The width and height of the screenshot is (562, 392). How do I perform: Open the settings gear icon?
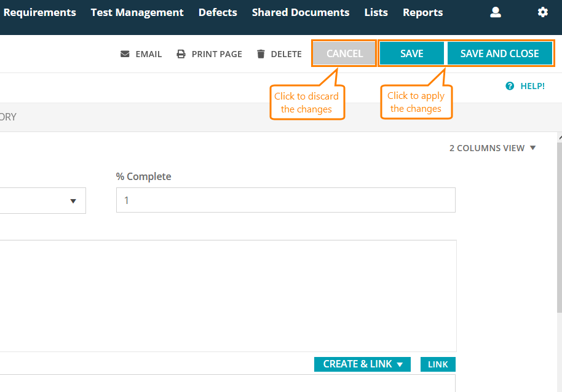[x=542, y=12]
